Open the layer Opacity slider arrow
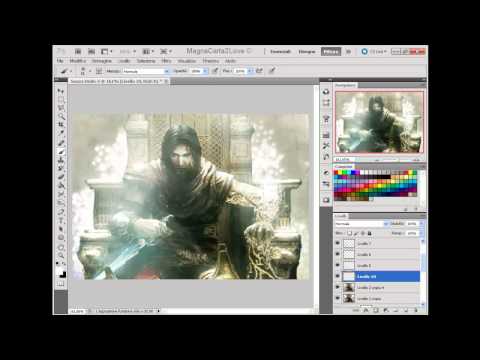 tap(421, 224)
